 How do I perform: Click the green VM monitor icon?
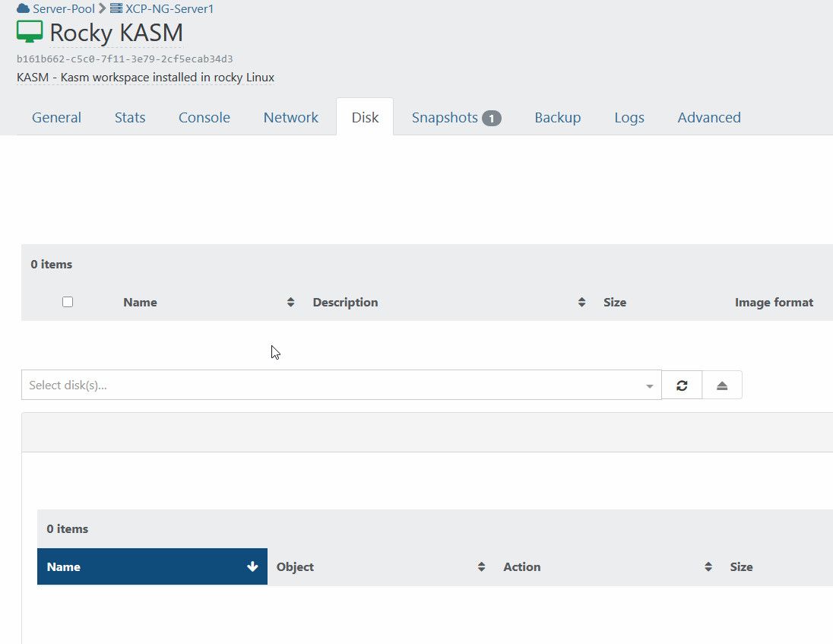[x=30, y=32]
